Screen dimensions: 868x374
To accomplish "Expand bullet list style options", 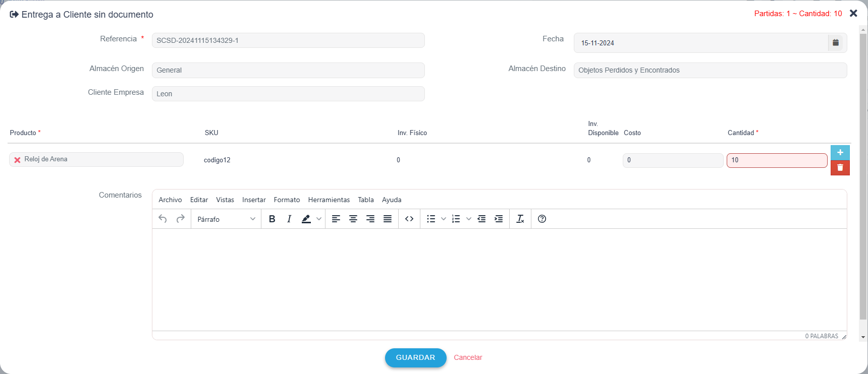I will pos(444,219).
